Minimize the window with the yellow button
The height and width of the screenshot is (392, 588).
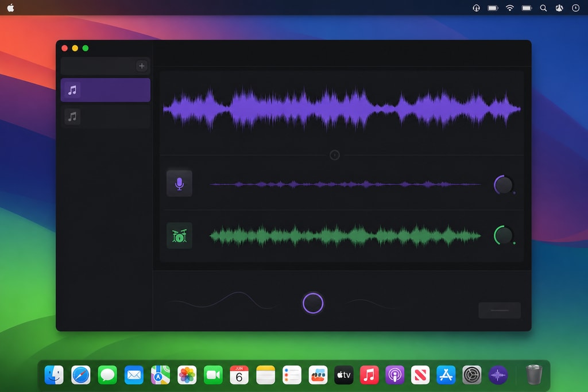tap(75, 48)
